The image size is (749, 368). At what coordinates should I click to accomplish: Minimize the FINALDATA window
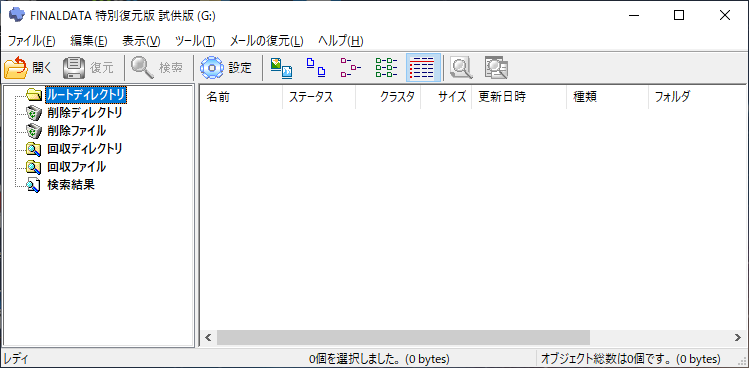[634, 15]
